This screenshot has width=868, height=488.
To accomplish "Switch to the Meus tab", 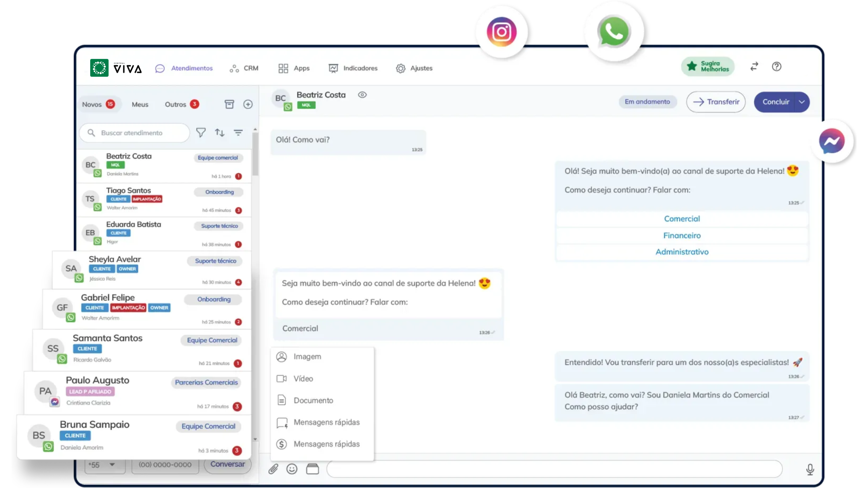I will [x=140, y=104].
